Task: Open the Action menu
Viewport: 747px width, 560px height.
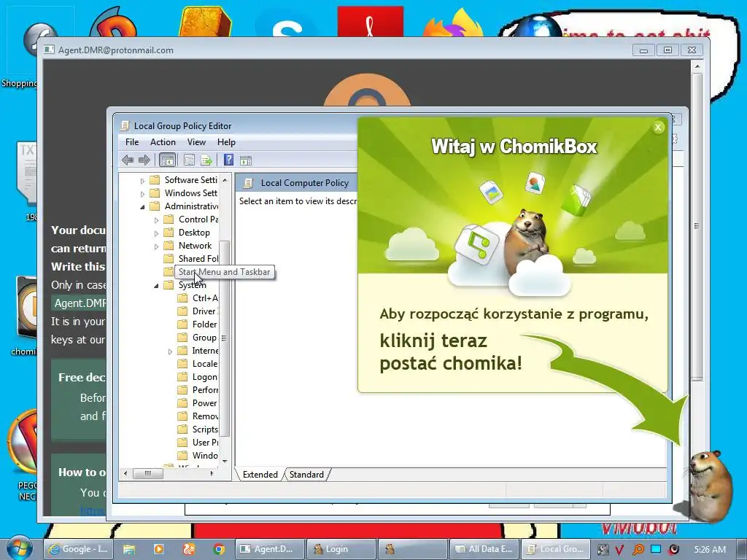Action: click(163, 142)
